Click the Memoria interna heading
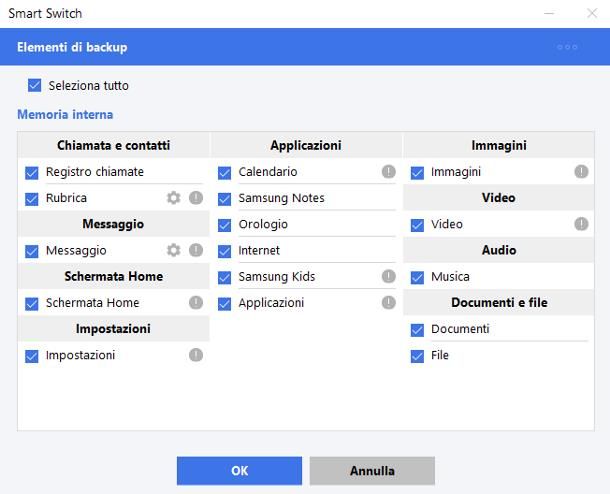 click(65, 114)
